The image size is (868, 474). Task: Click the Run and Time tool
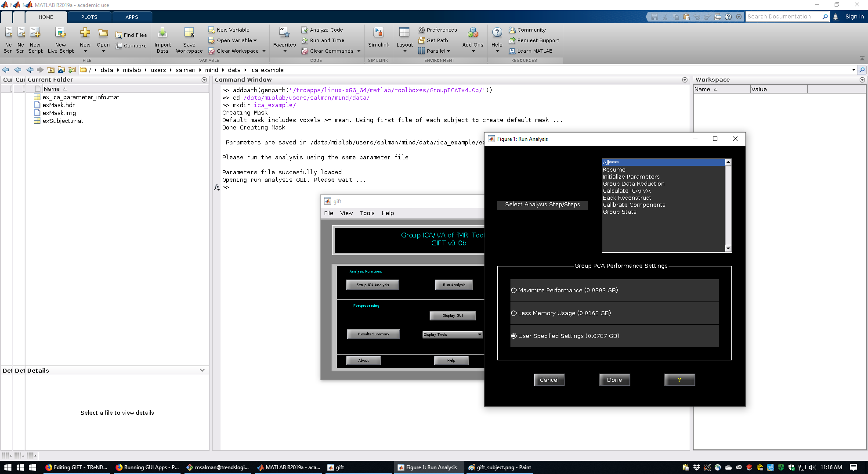tap(323, 40)
